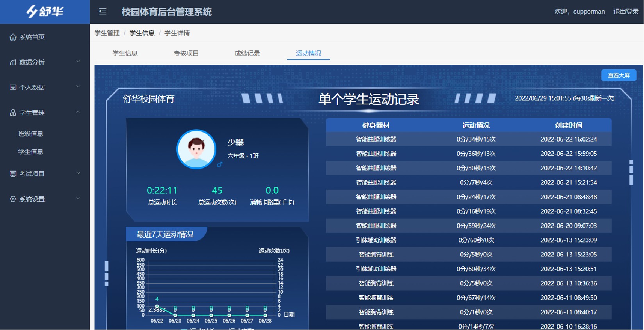Click the gear icon beside 系统设置
Image resolution: width=644 pixels, height=330 pixels.
pos(13,199)
